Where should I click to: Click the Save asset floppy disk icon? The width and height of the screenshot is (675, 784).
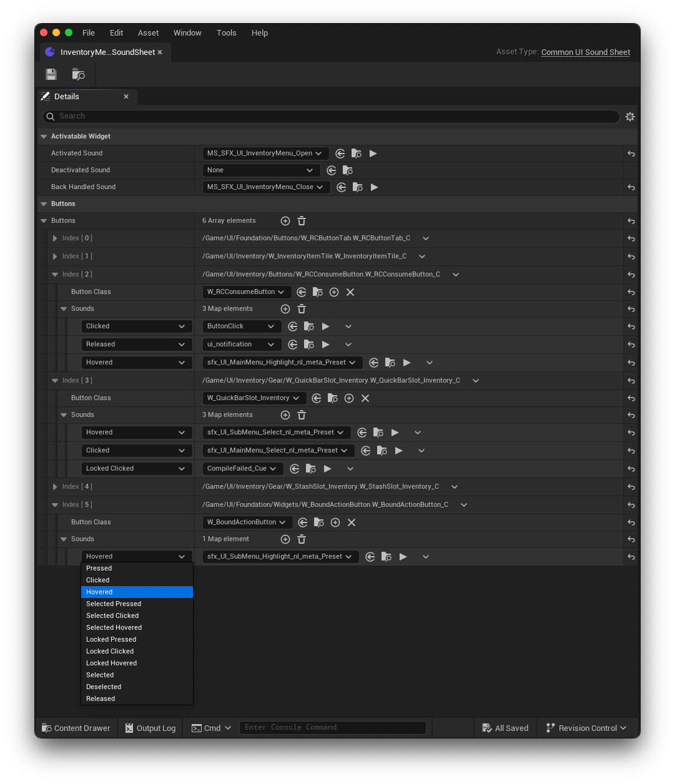(x=51, y=74)
